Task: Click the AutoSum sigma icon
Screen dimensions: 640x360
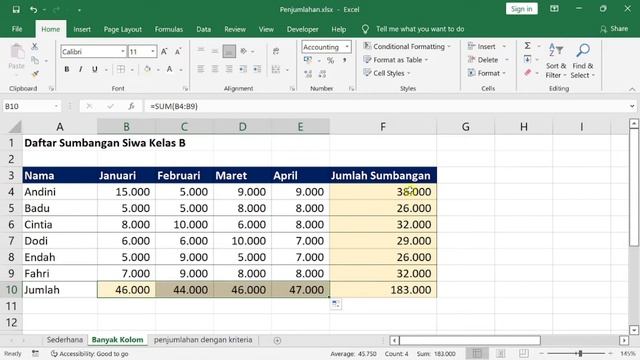Action: [x=527, y=45]
